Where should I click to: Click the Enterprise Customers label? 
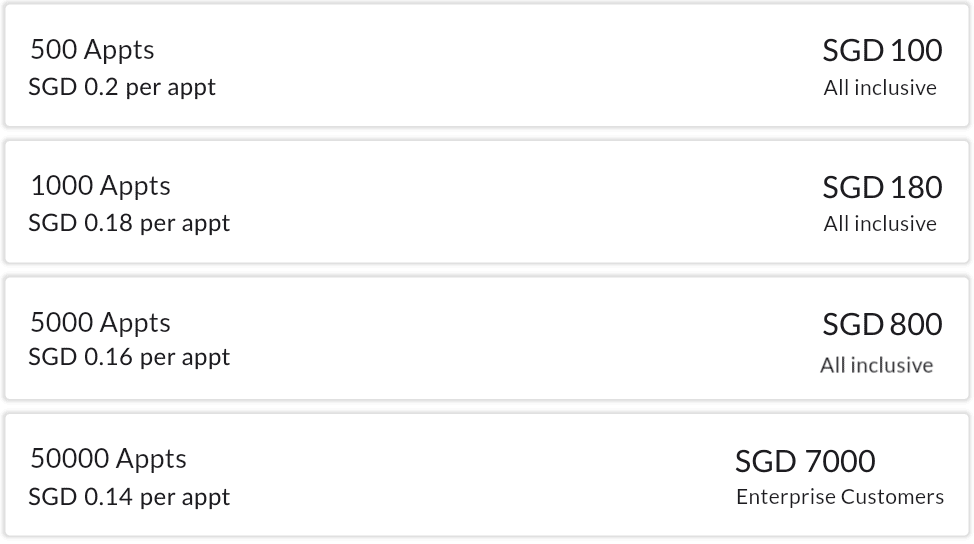coord(840,497)
